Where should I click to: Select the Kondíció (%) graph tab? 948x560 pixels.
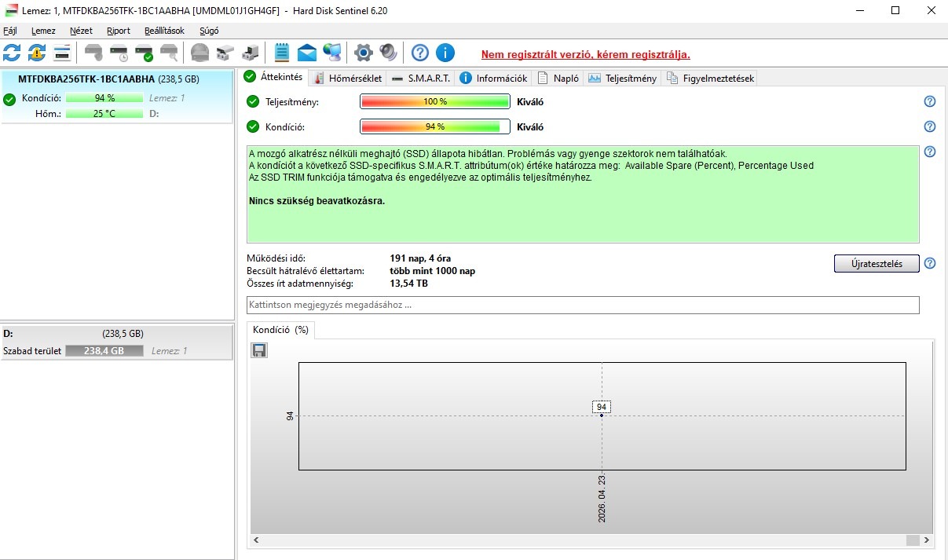pos(280,330)
